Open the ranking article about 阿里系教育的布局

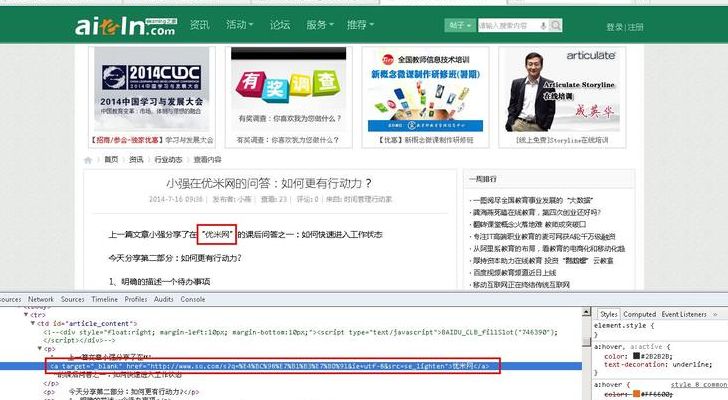point(549,249)
